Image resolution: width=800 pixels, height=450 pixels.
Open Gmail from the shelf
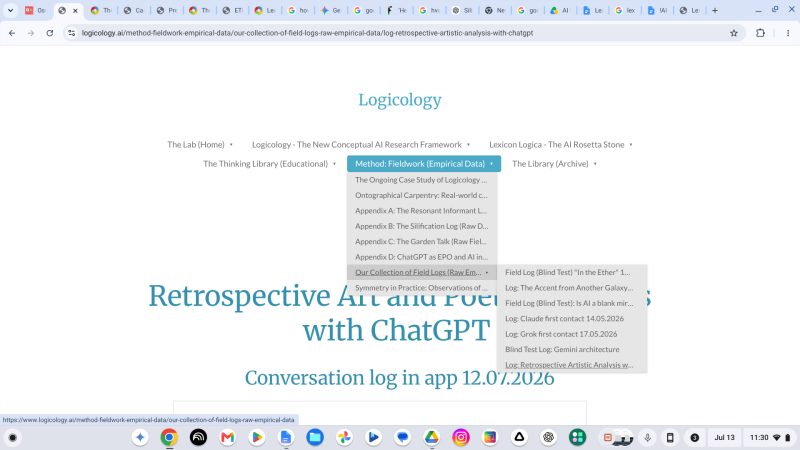[x=228, y=437]
